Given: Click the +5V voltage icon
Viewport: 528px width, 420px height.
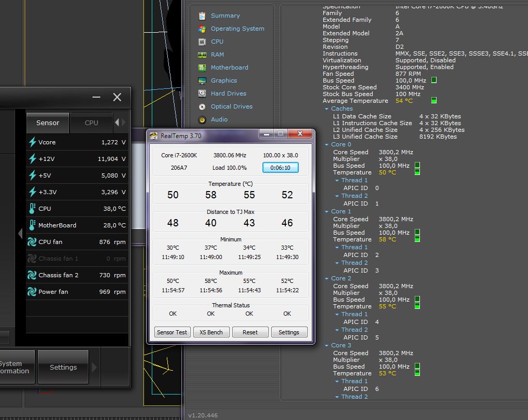Looking at the screenshot, I should coord(32,175).
